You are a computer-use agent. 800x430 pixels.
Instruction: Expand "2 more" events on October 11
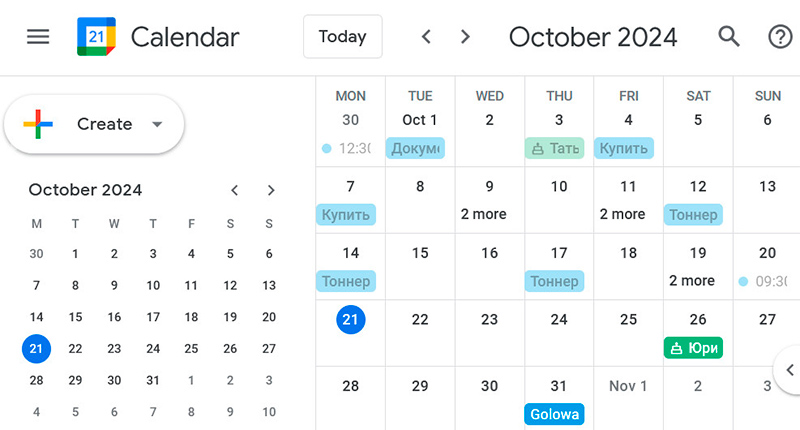coord(622,214)
